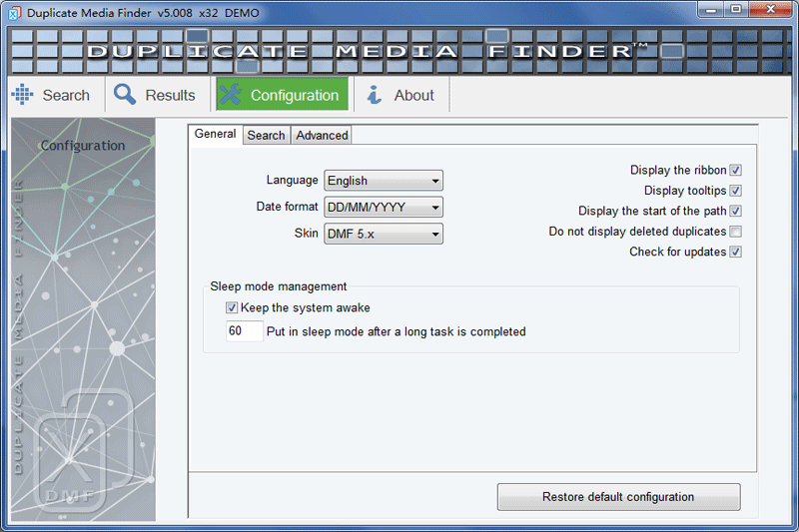The width and height of the screenshot is (799, 532).
Task: Open the Search main section
Action: 56,95
